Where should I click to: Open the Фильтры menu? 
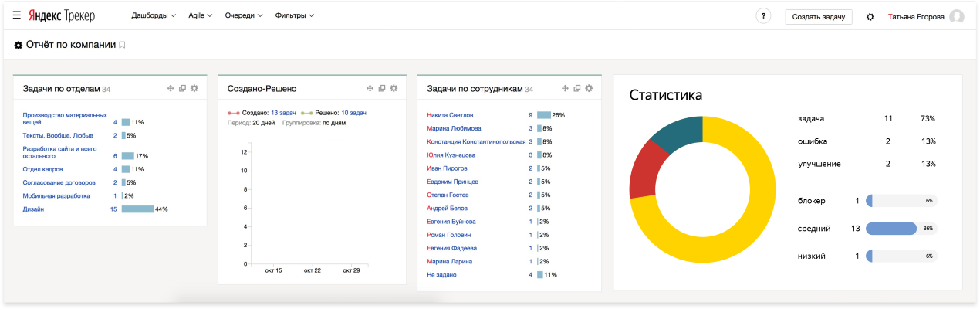(x=294, y=16)
